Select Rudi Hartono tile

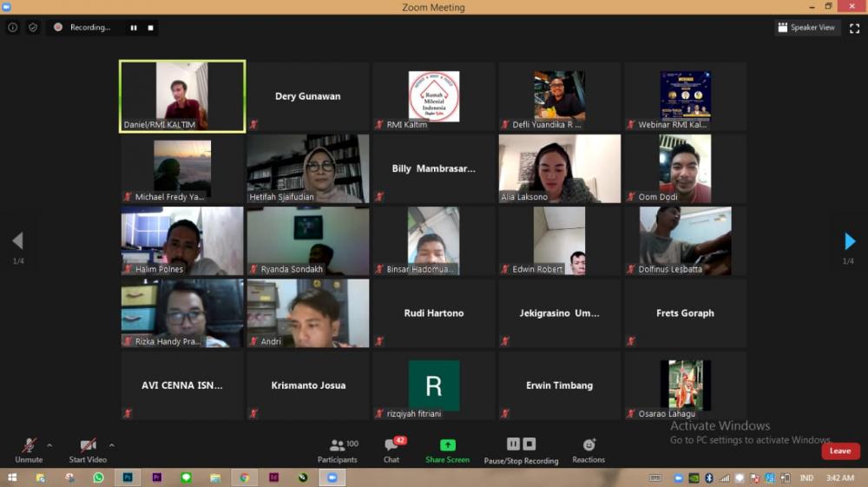click(x=433, y=313)
